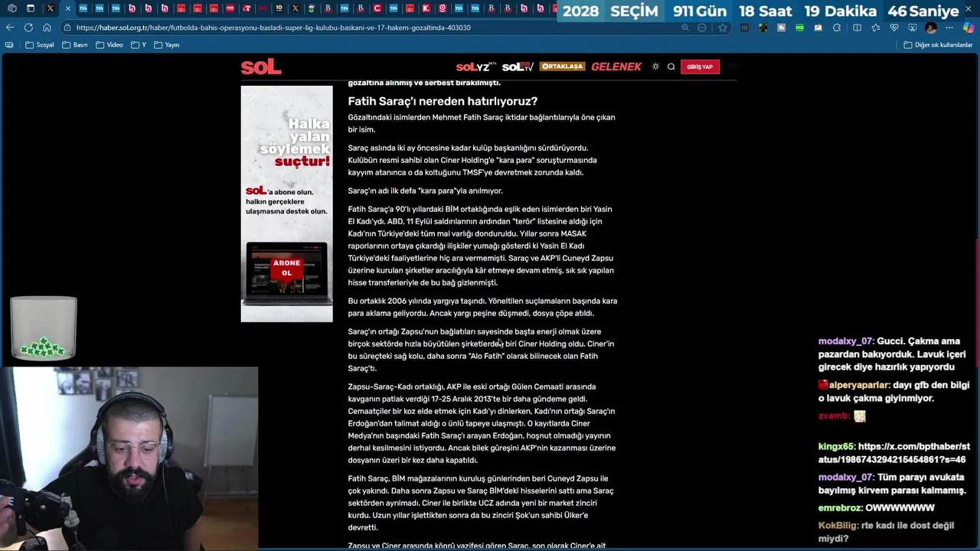
Task: Open the x.com bpthaber link in chat
Action: pos(894,453)
